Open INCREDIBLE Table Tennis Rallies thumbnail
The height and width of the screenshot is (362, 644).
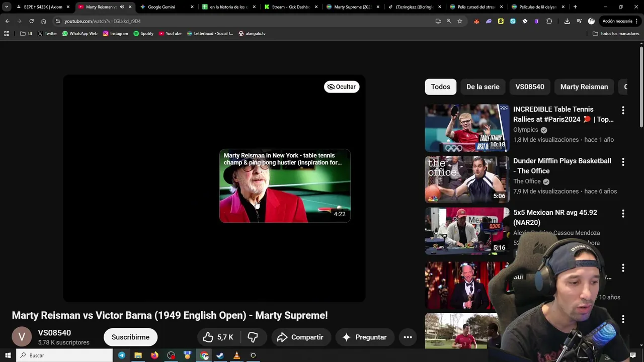(x=467, y=128)
